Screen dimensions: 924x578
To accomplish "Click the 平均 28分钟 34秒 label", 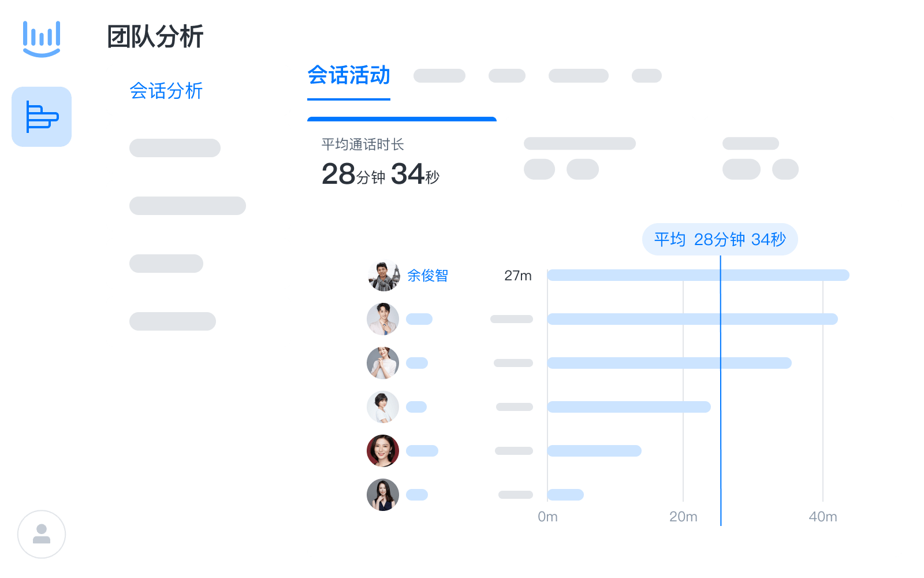I will pos(720,239).
